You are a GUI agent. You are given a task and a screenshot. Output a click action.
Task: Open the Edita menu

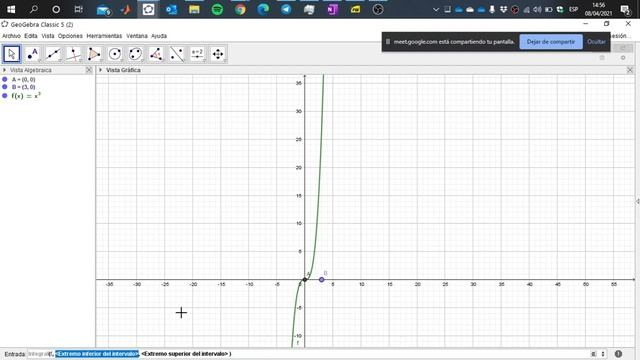tap(31, 36)
